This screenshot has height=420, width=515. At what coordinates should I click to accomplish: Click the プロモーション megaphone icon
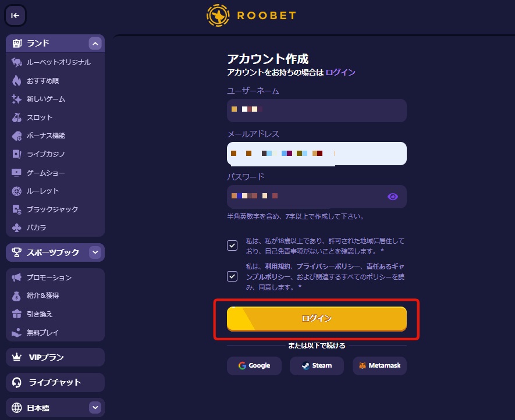17,277
